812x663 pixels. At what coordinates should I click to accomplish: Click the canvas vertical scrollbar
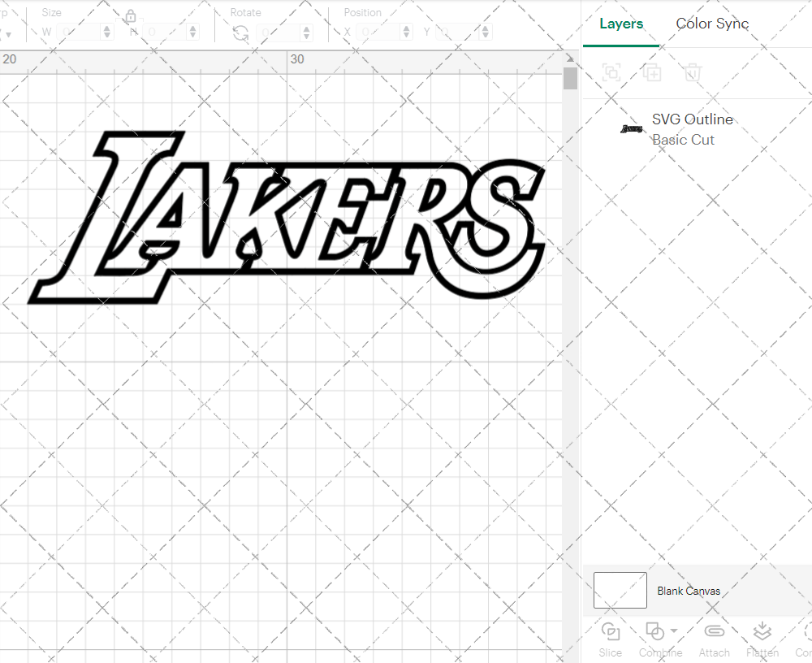click(x=571, y=77)
